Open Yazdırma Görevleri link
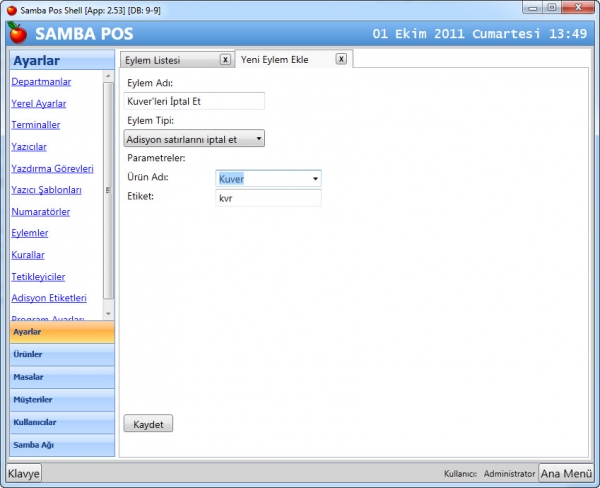This screenshot has height=488, width=600. [52, 168]
